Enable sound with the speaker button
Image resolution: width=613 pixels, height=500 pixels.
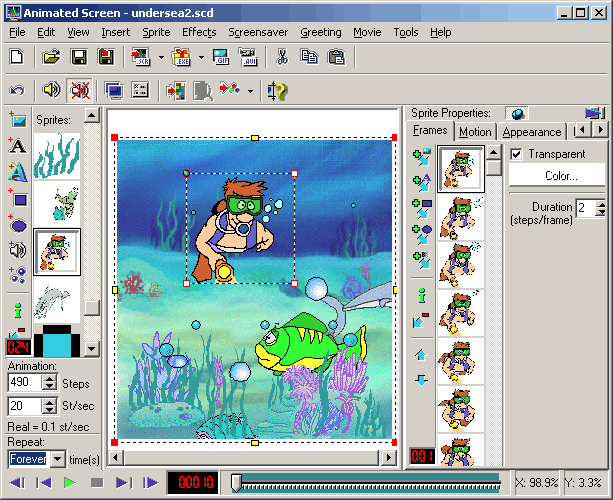(x=51, y=91)
